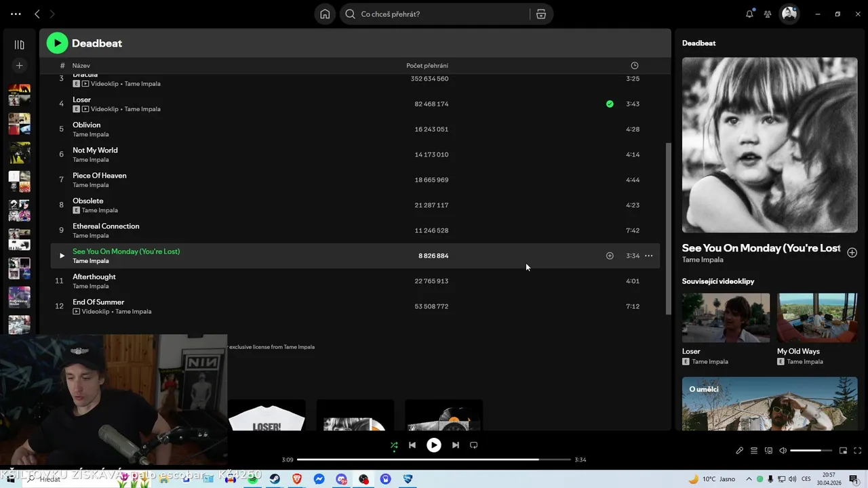This screenshot has width=868, height=488.
Task: Enter full screen mode icon
Action: (858, 451)
